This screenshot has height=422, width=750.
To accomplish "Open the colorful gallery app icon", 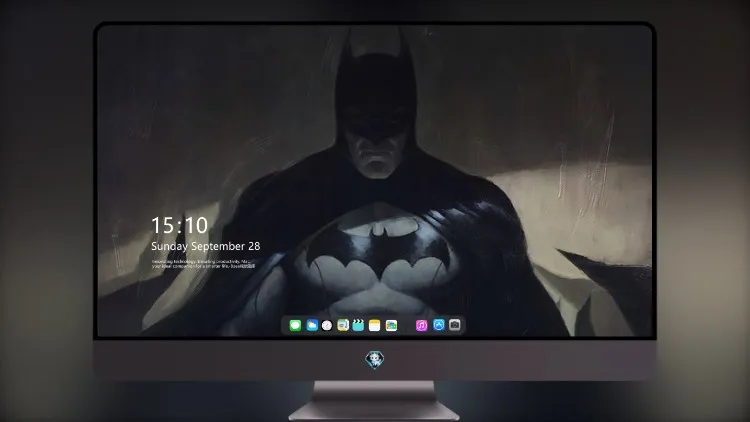I will 391,326.
